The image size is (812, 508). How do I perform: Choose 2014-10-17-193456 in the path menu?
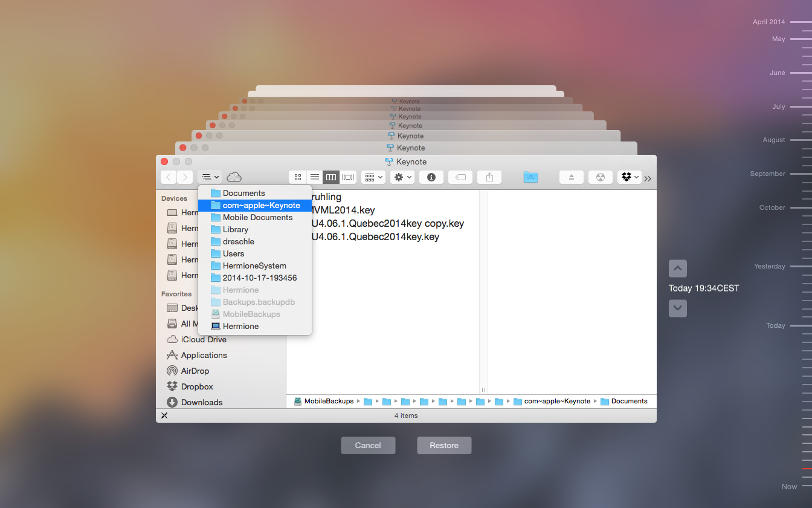(255, 278)
